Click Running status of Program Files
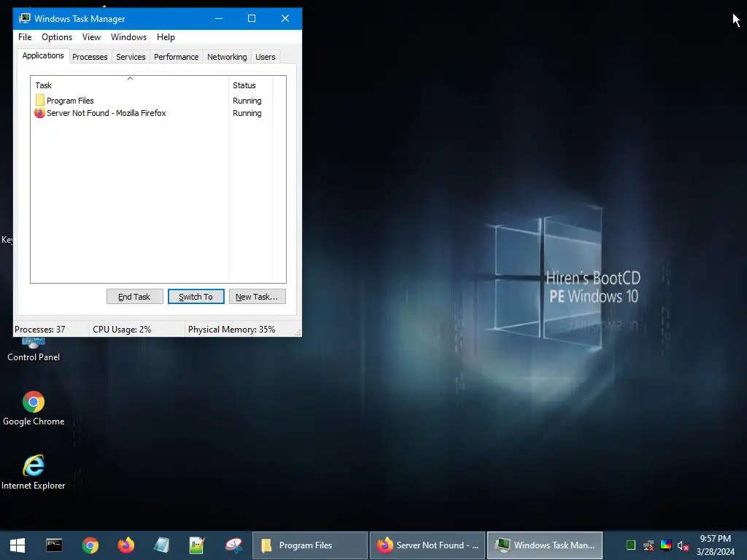The image size is (747, 560). click(x=247, y=101)
